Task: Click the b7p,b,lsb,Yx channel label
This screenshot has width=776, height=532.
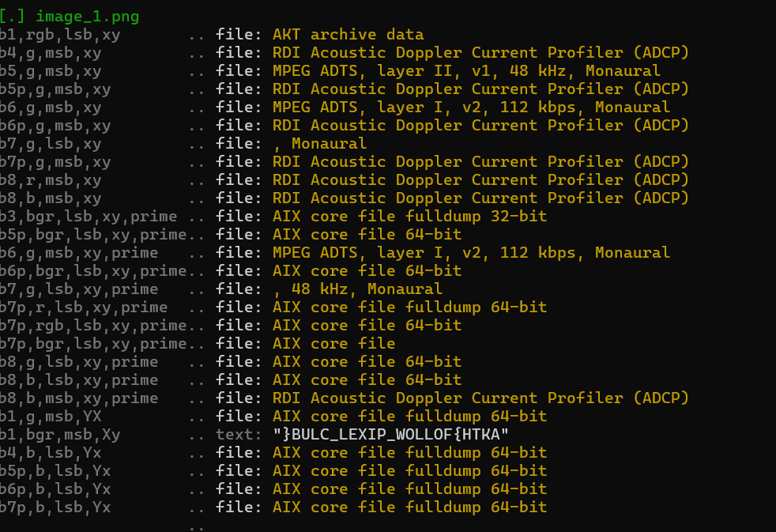Action: click(55, 507)
